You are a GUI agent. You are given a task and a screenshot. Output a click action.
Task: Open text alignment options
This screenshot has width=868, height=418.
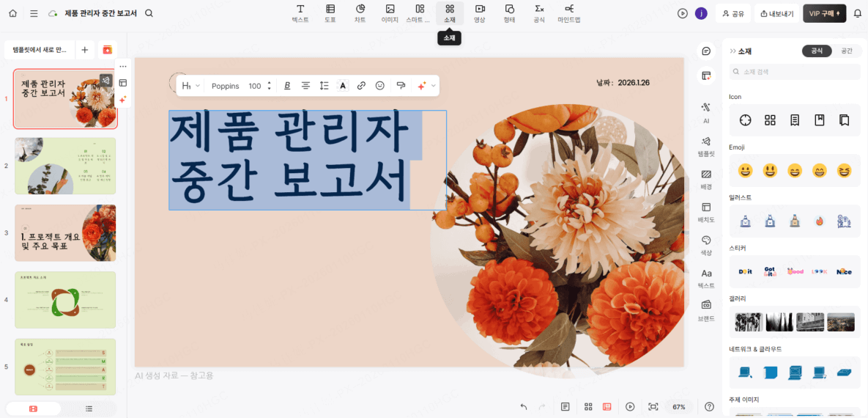point(305,86)
